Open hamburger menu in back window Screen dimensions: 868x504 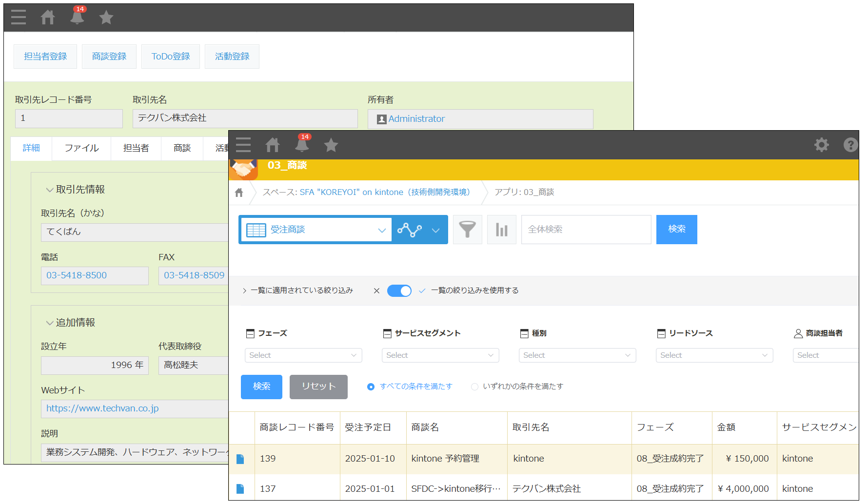tap(19, 18)
